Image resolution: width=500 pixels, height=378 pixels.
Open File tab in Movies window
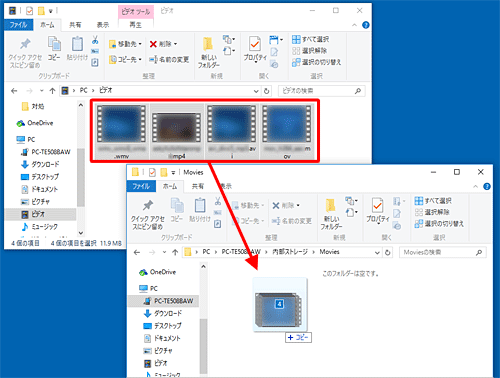[x=141, y=186]
